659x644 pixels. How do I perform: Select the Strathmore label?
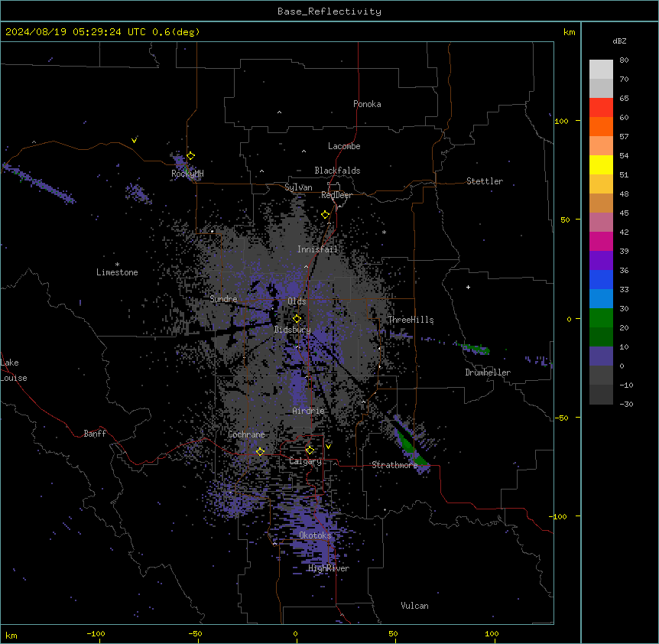coord(394,465)
